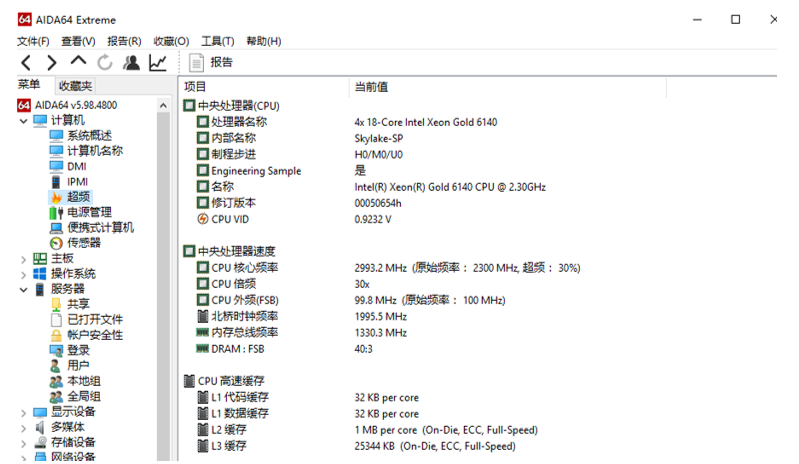This screenshot has width=799, height=464.
Task: Open the 帮助(H) menu
Action: [x=263, y=41]
